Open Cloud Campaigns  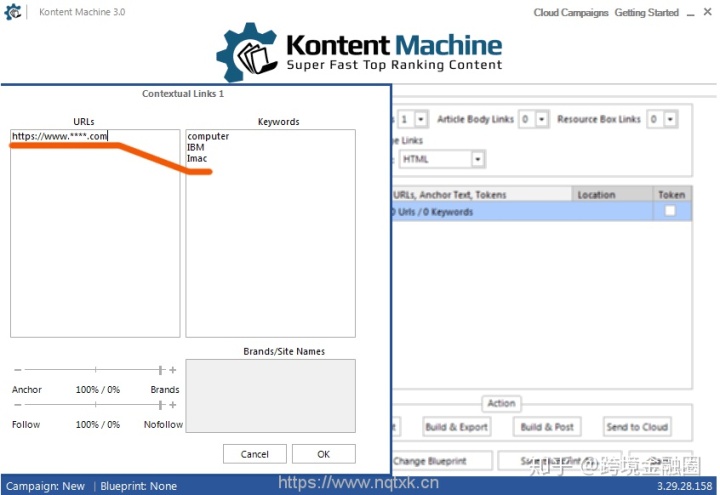570,13
